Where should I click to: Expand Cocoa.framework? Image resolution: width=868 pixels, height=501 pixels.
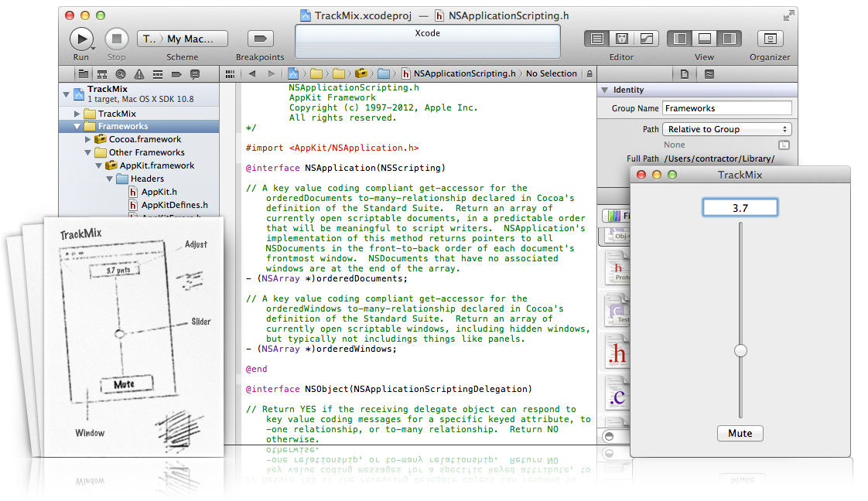click(87, 139)
